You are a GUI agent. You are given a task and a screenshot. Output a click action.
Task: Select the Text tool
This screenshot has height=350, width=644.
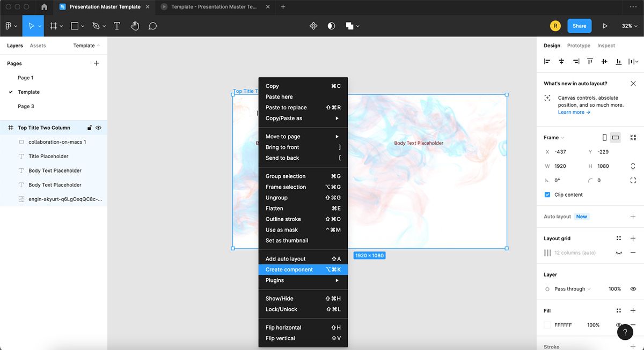(117, 25)
